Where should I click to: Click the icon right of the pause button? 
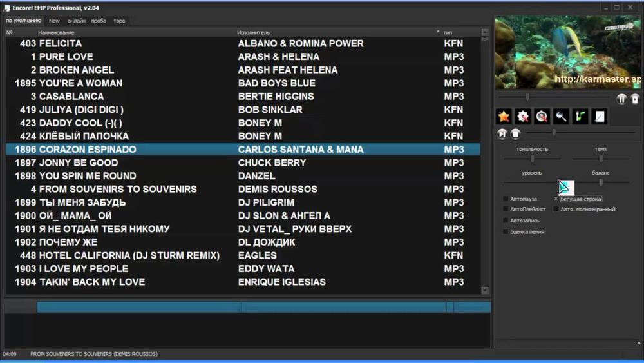(x=635, y=99)
